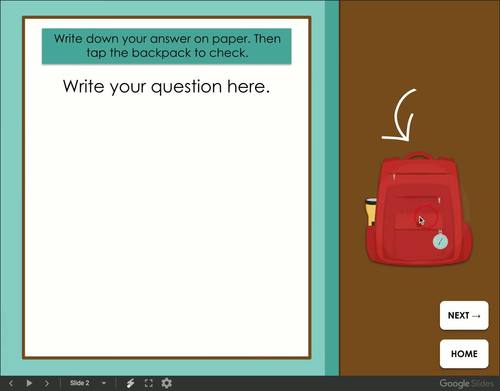Click the HOME button

(x=464, y=354)
